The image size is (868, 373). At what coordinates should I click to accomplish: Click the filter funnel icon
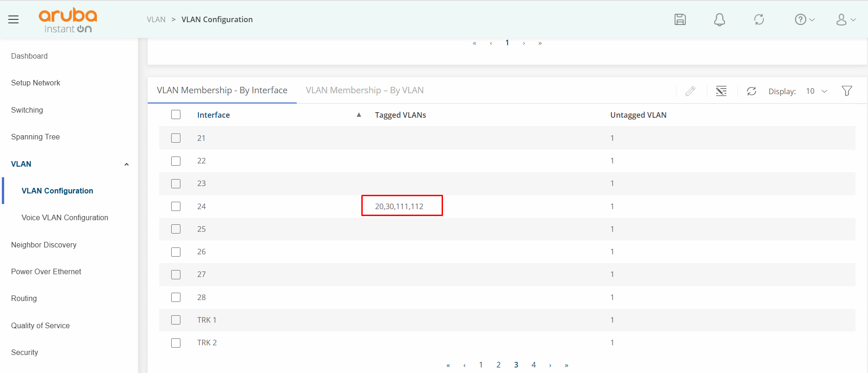point(846,91)
